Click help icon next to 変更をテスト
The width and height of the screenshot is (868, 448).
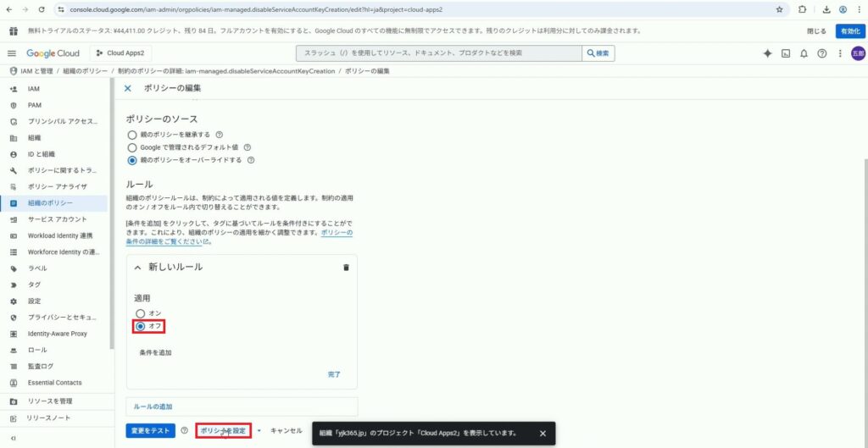pyautogui.click(x=184, y=430)
